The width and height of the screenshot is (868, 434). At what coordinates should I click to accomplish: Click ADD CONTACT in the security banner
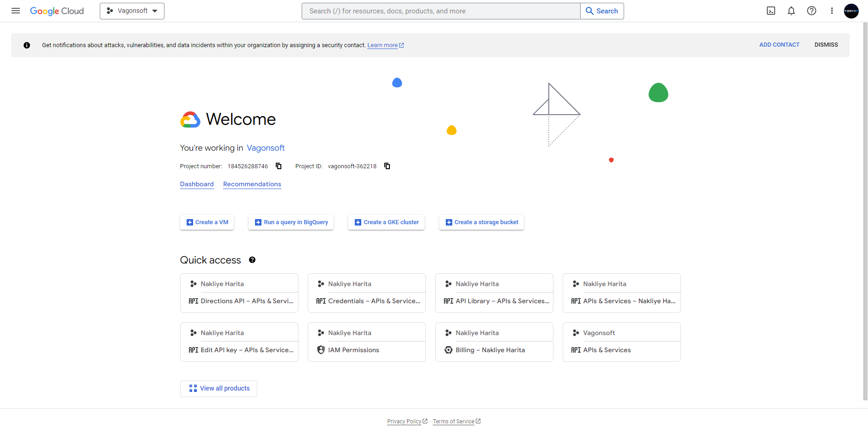coord(779,45)
